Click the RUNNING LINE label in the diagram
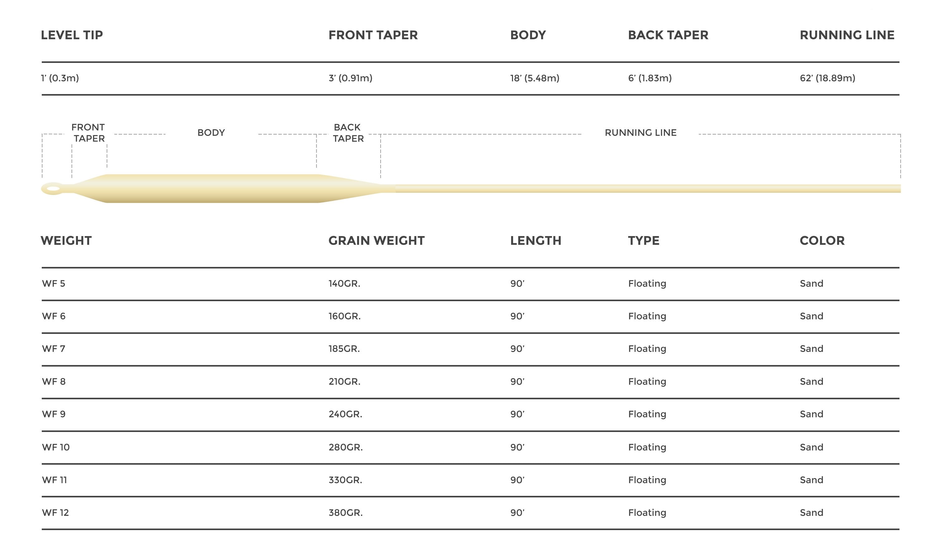Image resolution: width=935 pixels, height=560 pixels. click(640, 133)
